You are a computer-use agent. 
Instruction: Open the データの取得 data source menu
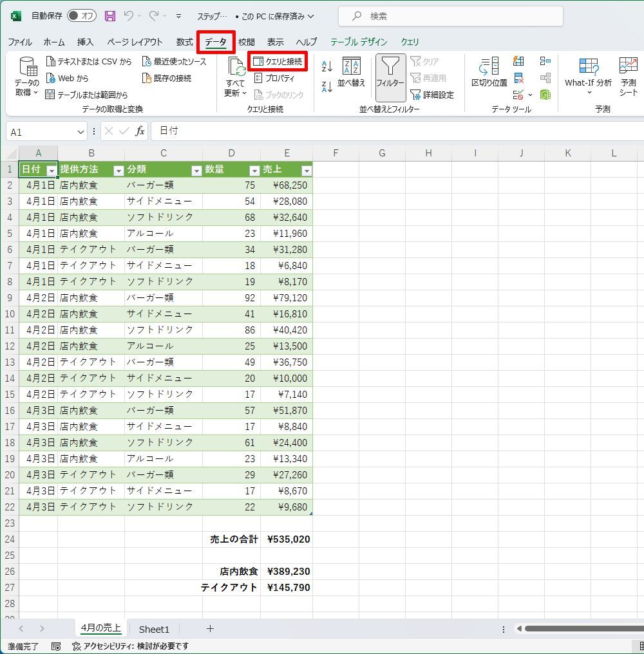pyautogui.click(x=27, y=77)
